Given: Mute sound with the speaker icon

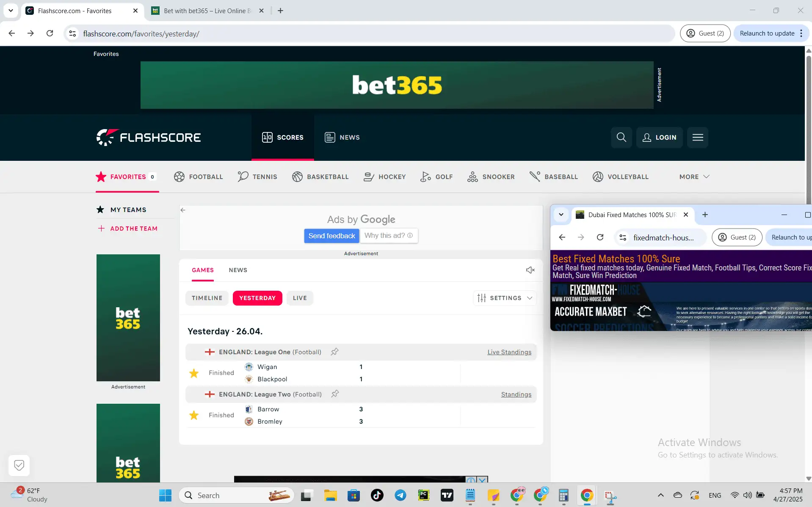Looking at the screenshot, I should (x=530, y=270).
